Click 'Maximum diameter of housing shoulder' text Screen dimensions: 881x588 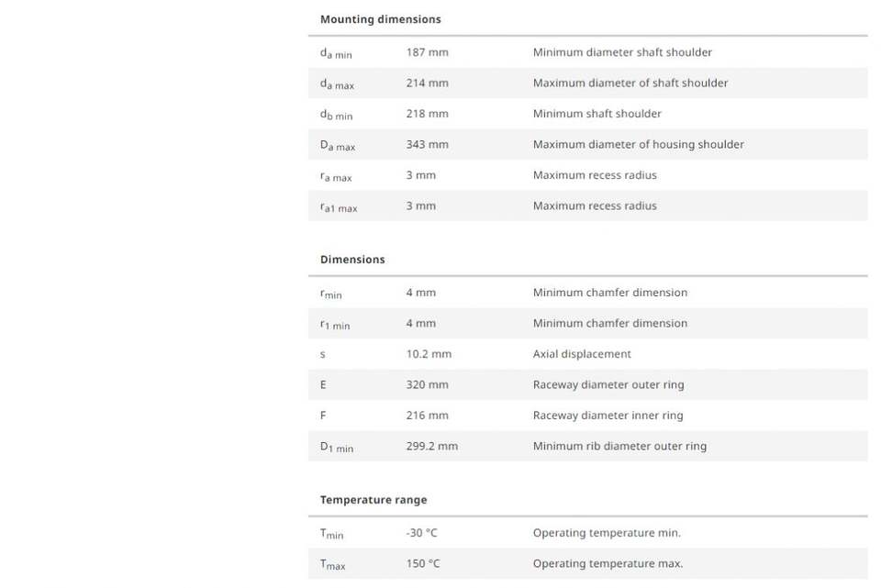click(638, 145)
